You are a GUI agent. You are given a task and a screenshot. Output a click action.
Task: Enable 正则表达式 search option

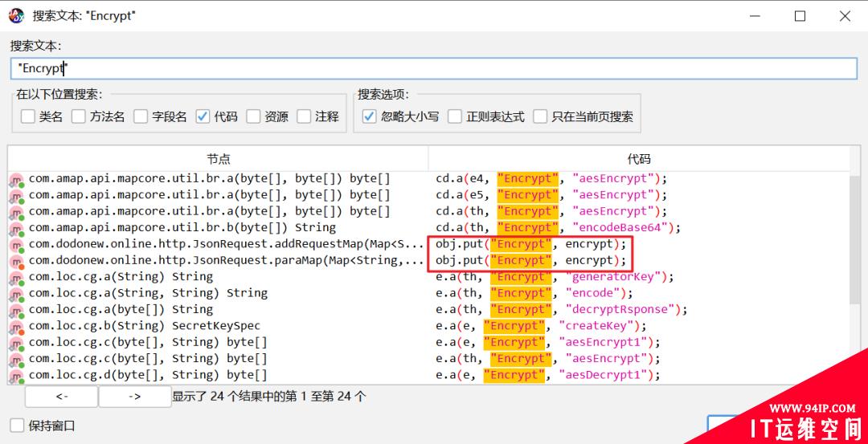point(454,116)
